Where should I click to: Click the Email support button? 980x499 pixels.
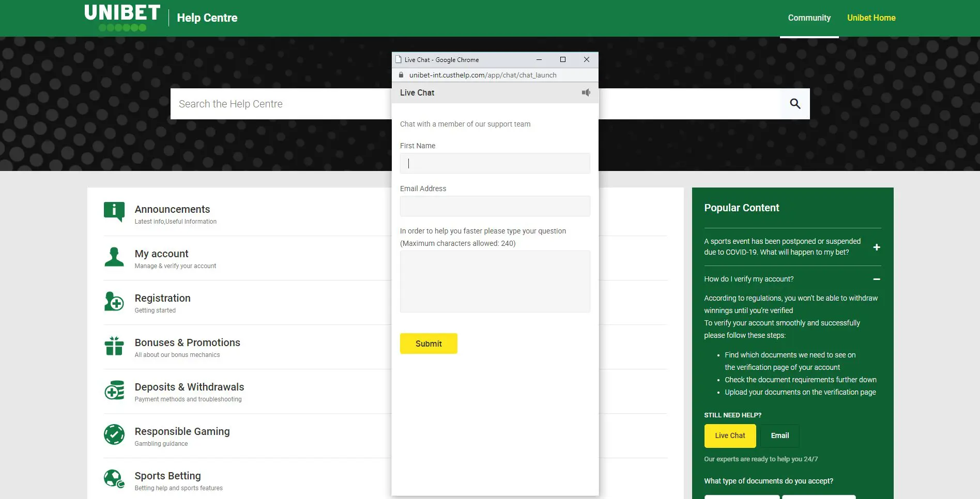(x=779, y=435)
